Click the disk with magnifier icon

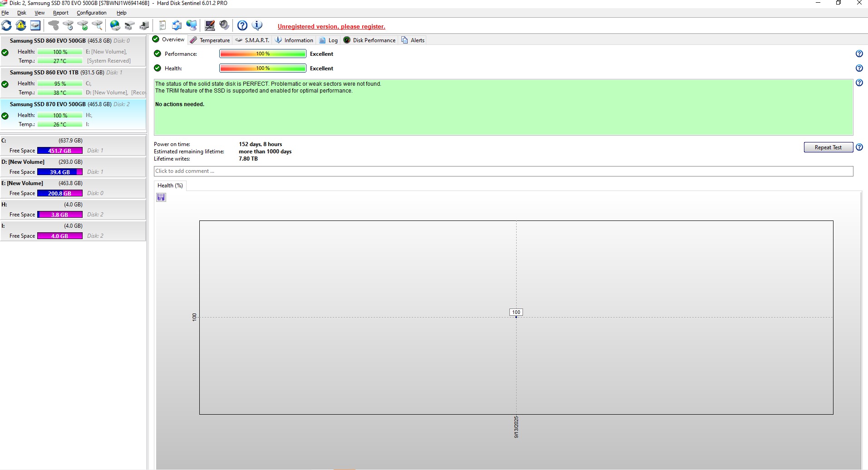97,25
